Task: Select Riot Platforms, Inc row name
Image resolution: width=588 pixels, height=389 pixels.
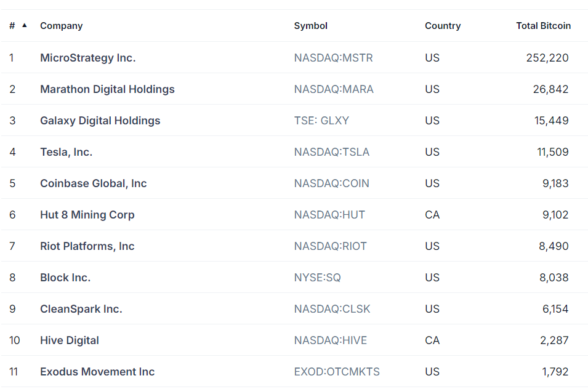Action: [87, 246]
